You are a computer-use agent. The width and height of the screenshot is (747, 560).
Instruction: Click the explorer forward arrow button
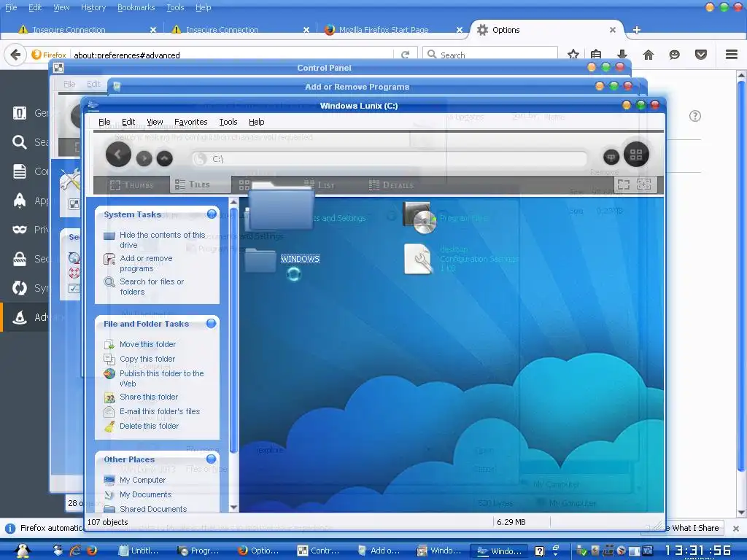(x=144, y=158)
